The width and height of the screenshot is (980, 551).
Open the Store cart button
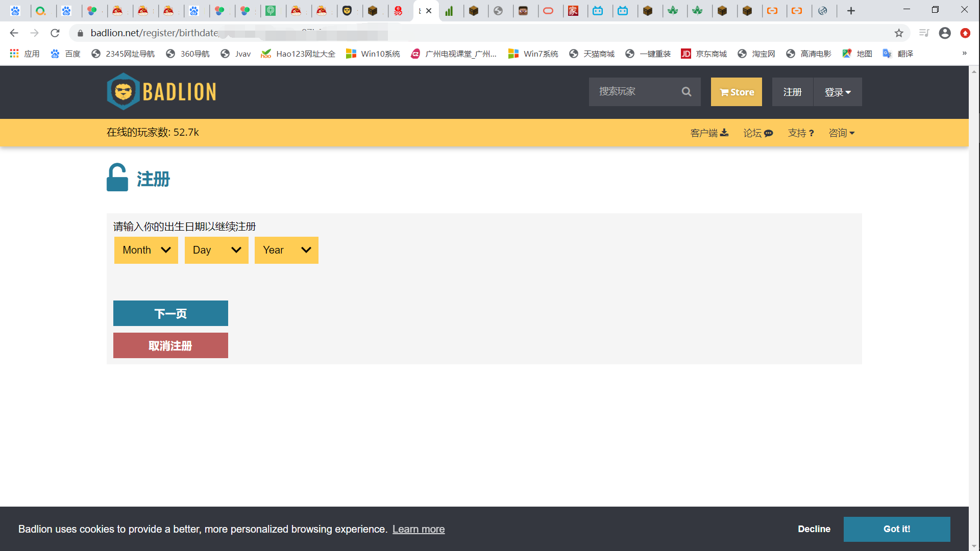[736, 92]
